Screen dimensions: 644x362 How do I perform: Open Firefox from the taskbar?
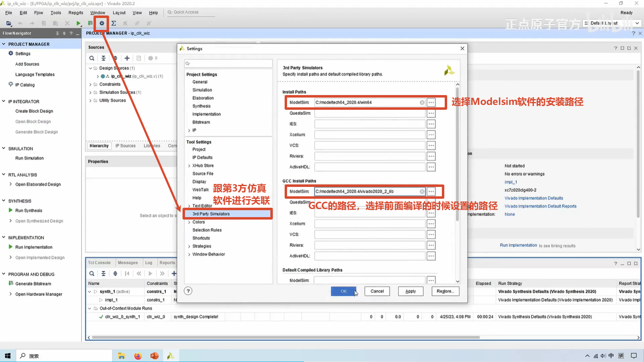(x=138, y=356)
